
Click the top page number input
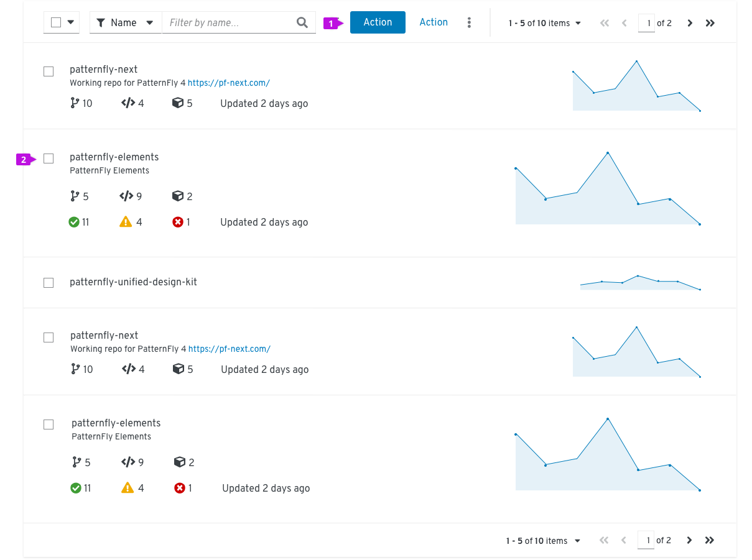coord(647,23)
